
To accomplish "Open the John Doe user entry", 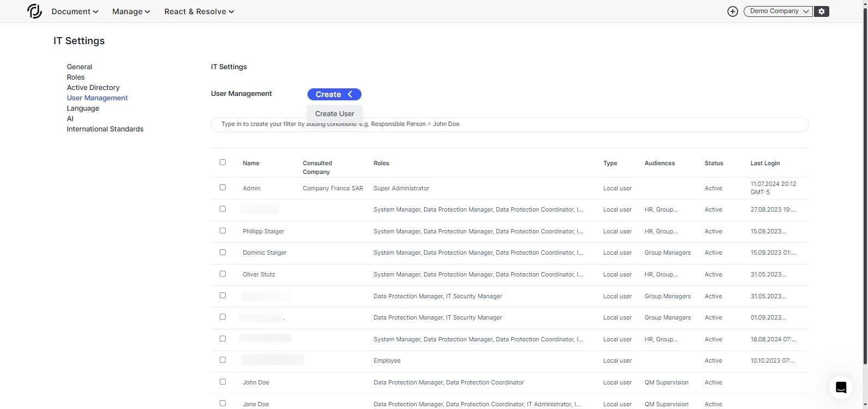I will [x=256, y=382].
